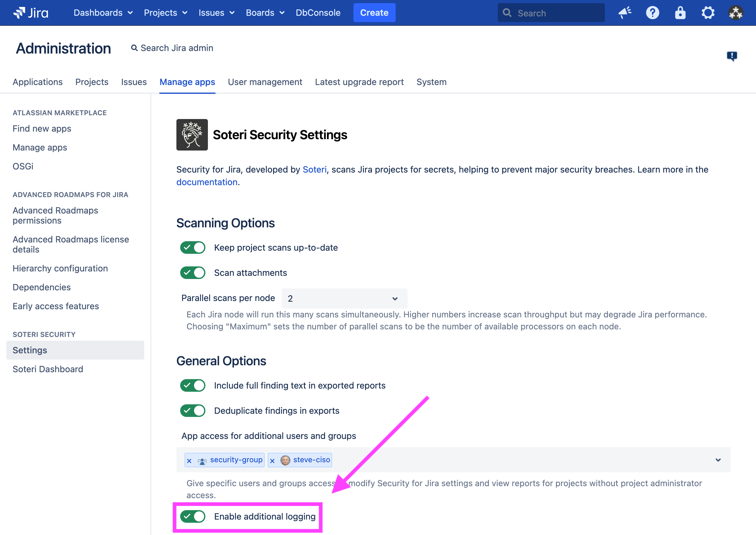Open the Latest upgrade report tab
Screen dimensions: 756x535
359,82
